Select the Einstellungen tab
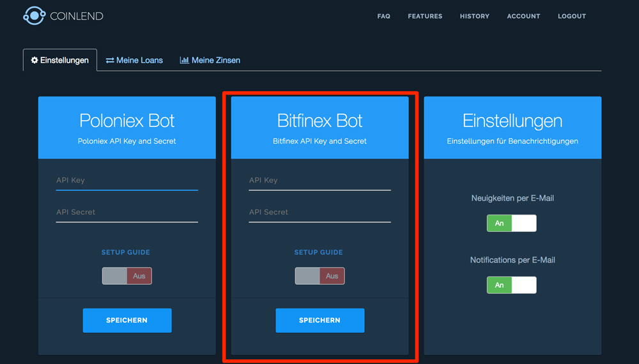639x364 pixels. [x=60, y=60]
